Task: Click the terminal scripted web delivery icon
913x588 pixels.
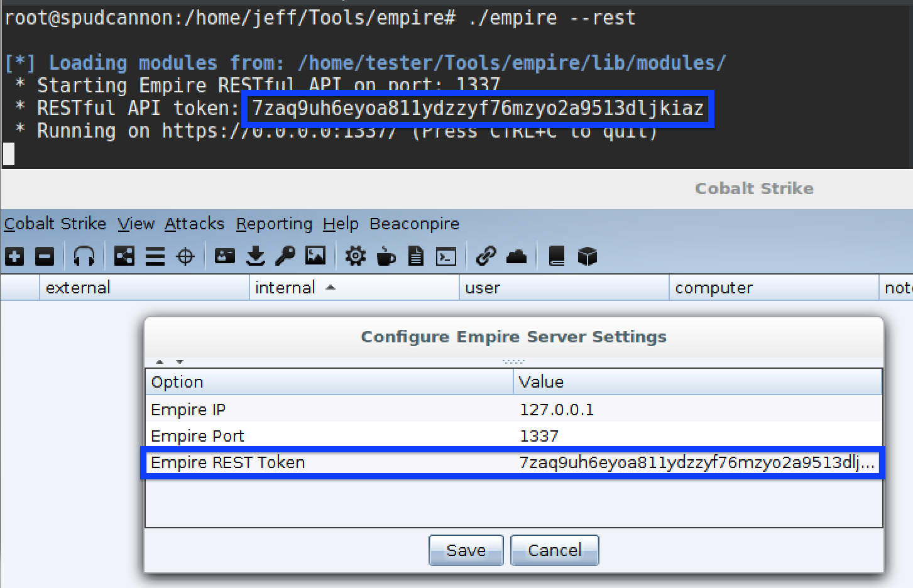Action: pos(446,256)
